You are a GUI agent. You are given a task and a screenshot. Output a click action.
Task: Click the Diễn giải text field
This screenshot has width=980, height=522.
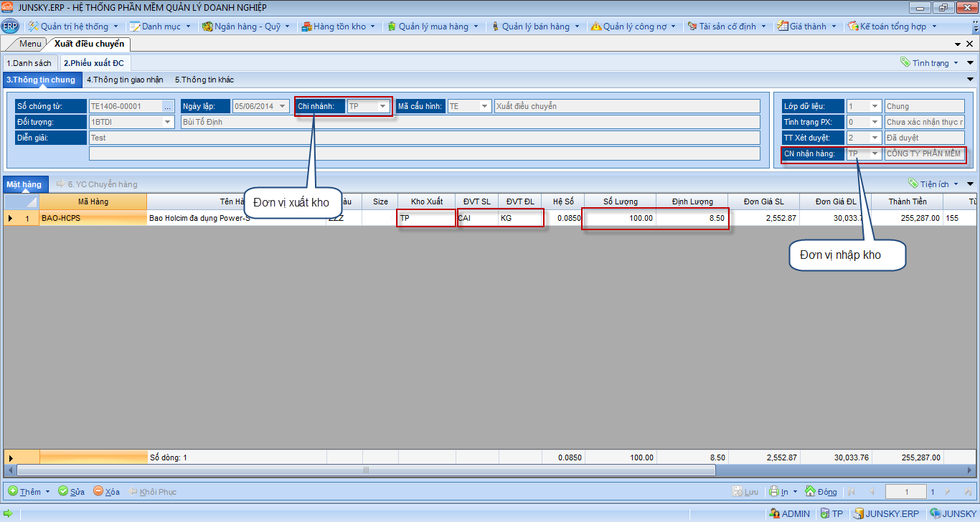click(423, 138)
